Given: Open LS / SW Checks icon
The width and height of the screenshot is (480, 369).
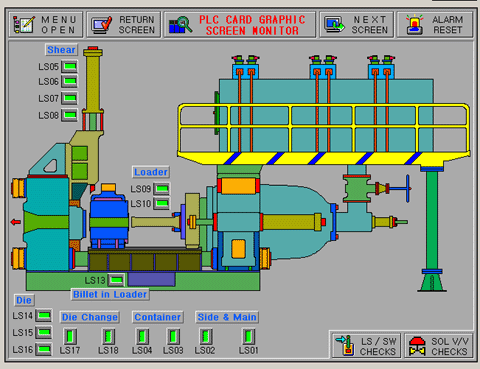Looking at the screenshot, I should 345,345.
